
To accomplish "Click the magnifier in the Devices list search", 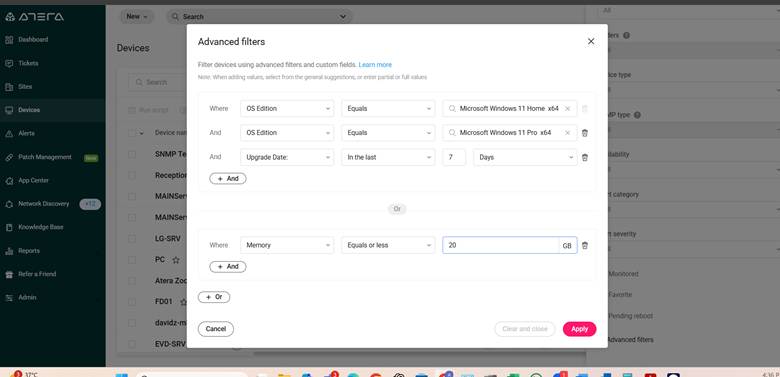I will point(139,83).
